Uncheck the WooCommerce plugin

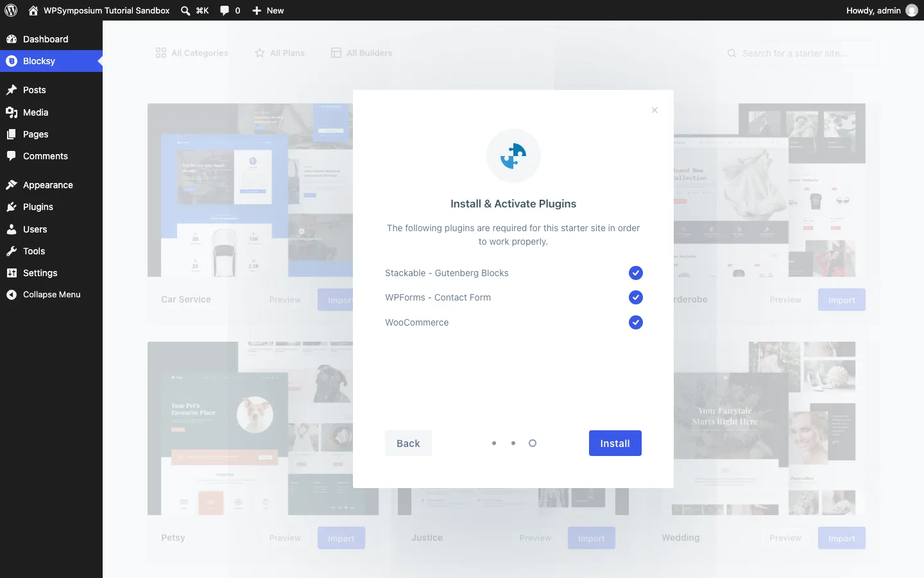point(636,322)
